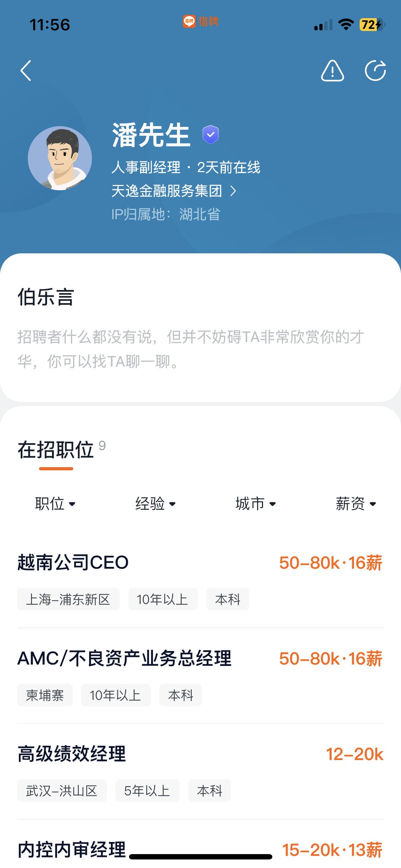The image size is (401, 868).
Task: Open the 经验 filter dropdown
Action: tap(155, 503)
